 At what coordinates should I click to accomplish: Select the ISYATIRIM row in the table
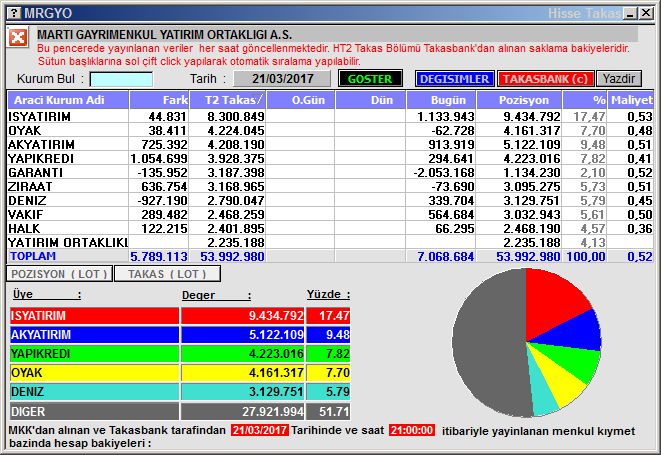330,116
